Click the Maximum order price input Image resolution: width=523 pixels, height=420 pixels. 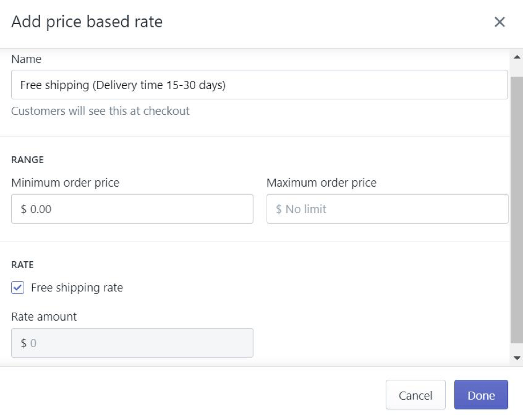(x=387, y=209)
